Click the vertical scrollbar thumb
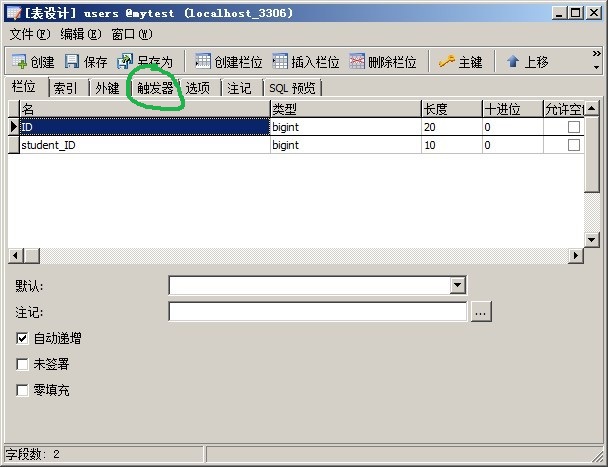This screenshot has height=467, width=608. click(x=592, y=154)
